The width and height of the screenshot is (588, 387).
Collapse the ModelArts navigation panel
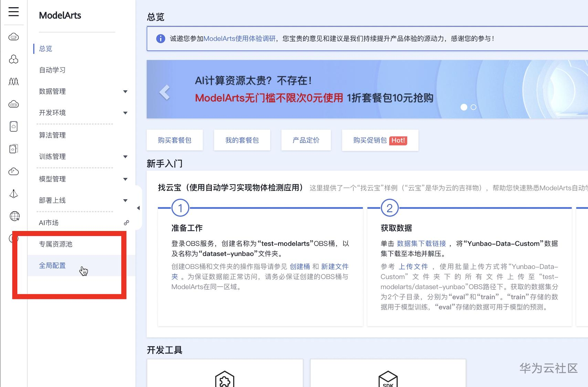139,208
